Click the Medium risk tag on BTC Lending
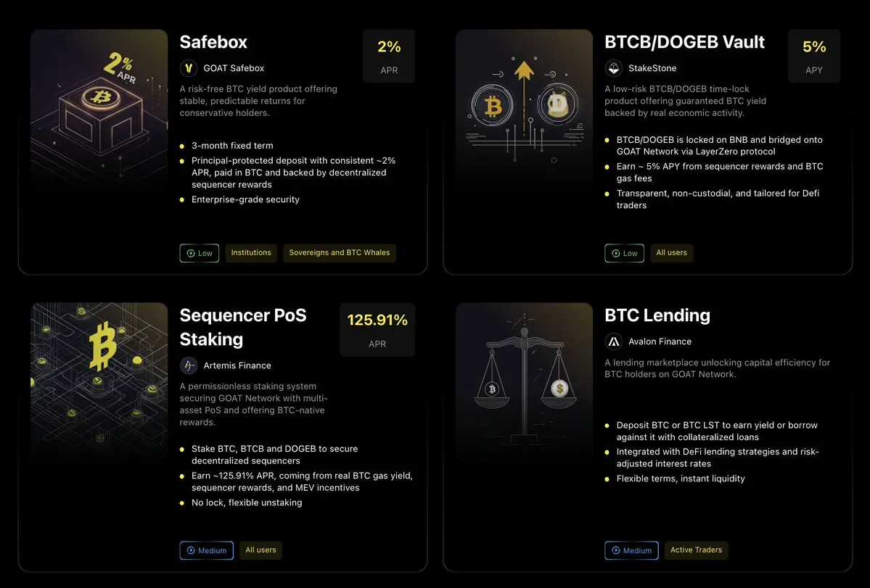 [x=631, y=550]
